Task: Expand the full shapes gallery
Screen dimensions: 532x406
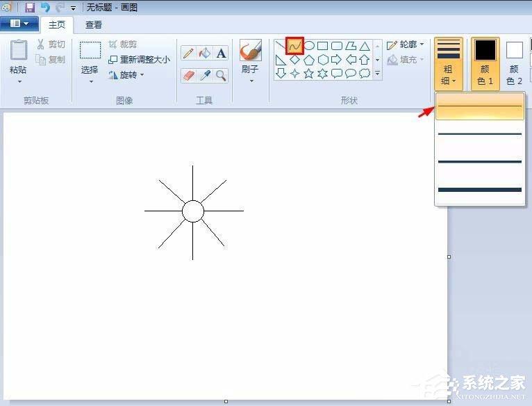Action: click(377, 73)
